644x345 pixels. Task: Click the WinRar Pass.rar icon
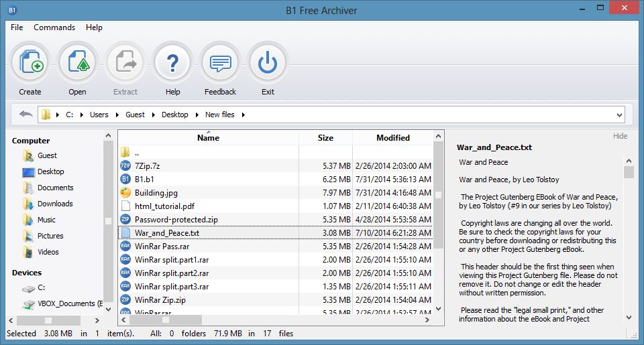tap(125, 246)
